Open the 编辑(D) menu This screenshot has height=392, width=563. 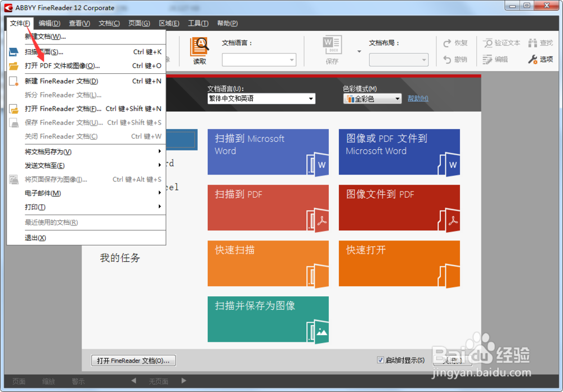(49, 23)
